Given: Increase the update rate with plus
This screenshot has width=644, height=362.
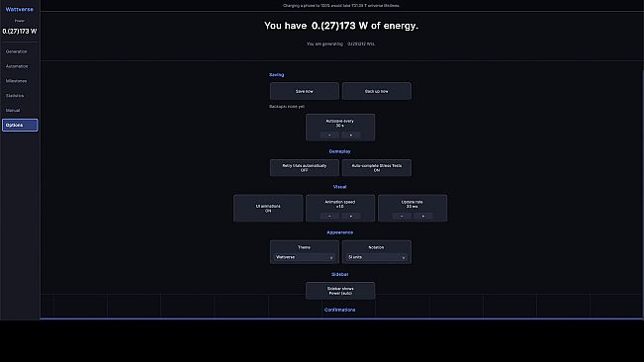Looking at the screenshot, I should coord(423,216).
